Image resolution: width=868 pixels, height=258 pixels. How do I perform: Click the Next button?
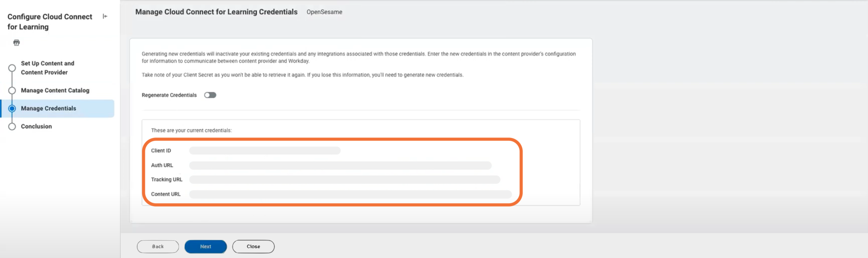pos(206,246)
